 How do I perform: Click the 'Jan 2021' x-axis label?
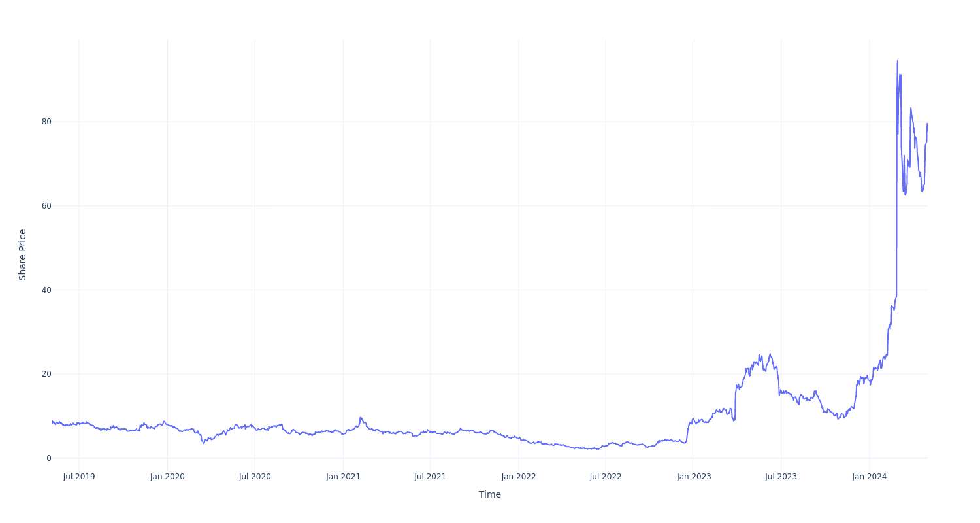pyautogui.click(x=343, y=477)
